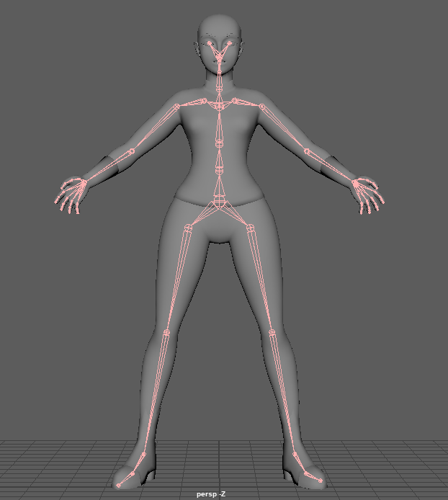Select the ankle joint on screen-right foot
448x500 pixels.
pos(295,455)
